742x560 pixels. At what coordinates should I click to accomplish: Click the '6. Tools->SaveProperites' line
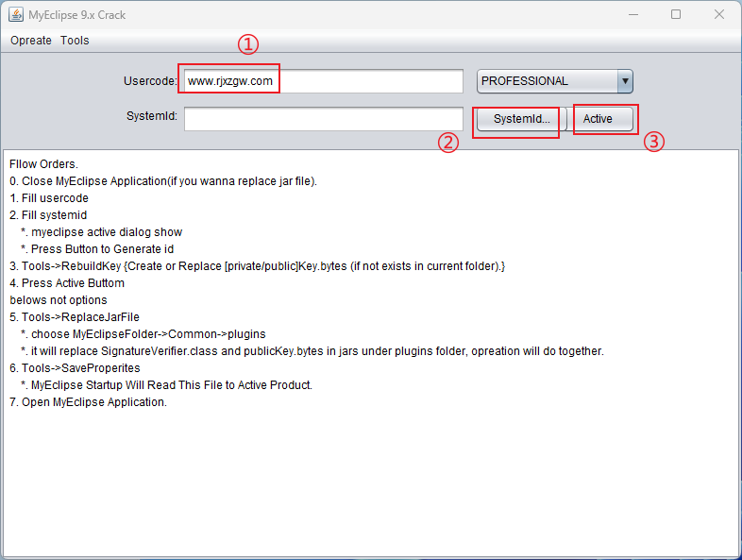coord(75,368)
